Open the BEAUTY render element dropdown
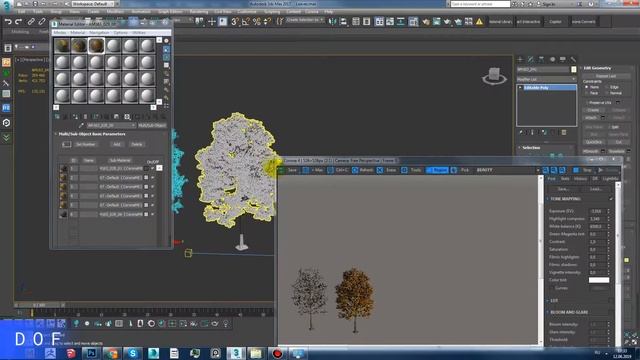This screenshot has width=640, height=360. coord(508,170)
